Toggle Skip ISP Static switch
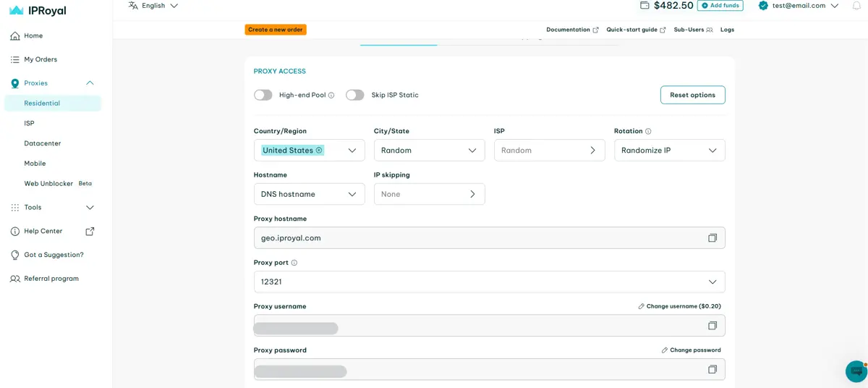This screenshot has width=868, height=388. click(x=355, y=95)
